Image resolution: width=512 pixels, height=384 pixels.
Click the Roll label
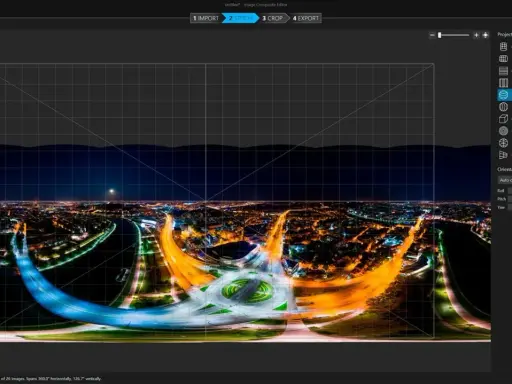point(501,191)
